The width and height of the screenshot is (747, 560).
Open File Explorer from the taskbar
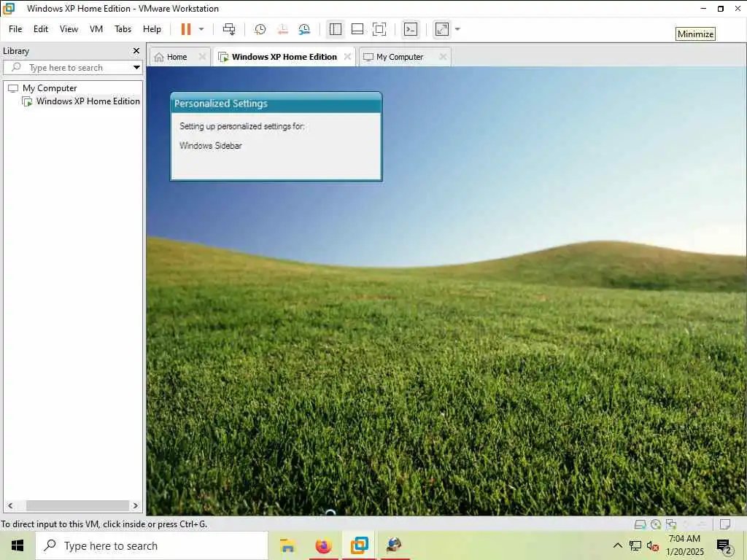pyautogui.click(x=287, y=545)
